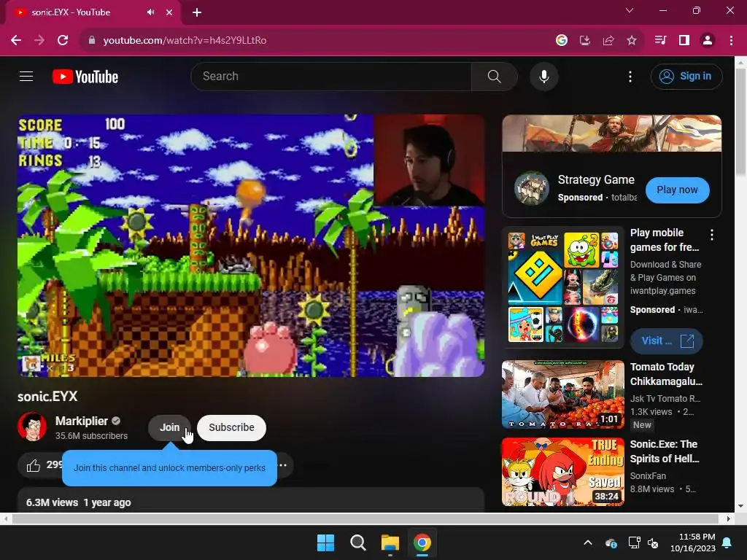Click the Sign in button
This screenshot has height=560, width=747.
pos(686,76)
